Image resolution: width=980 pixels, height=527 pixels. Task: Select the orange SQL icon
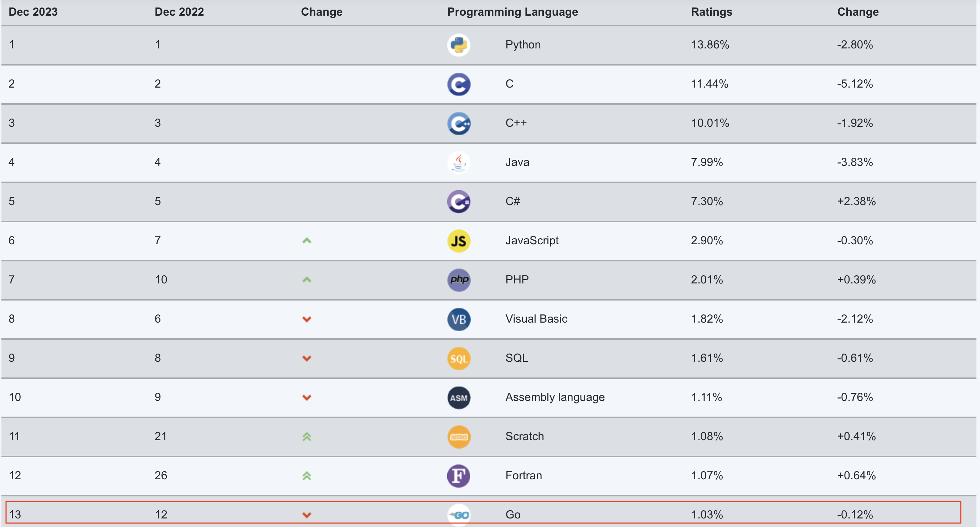tap(458, 358)
